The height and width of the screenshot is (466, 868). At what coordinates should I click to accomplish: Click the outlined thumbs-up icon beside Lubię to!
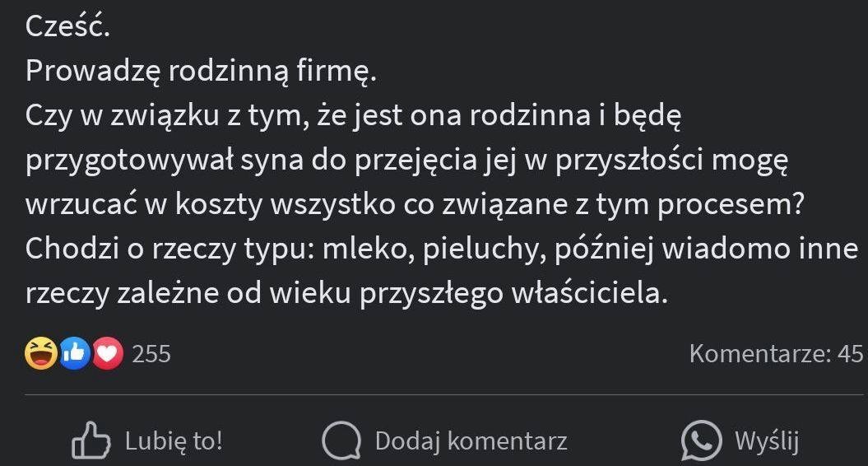[91, 440]
